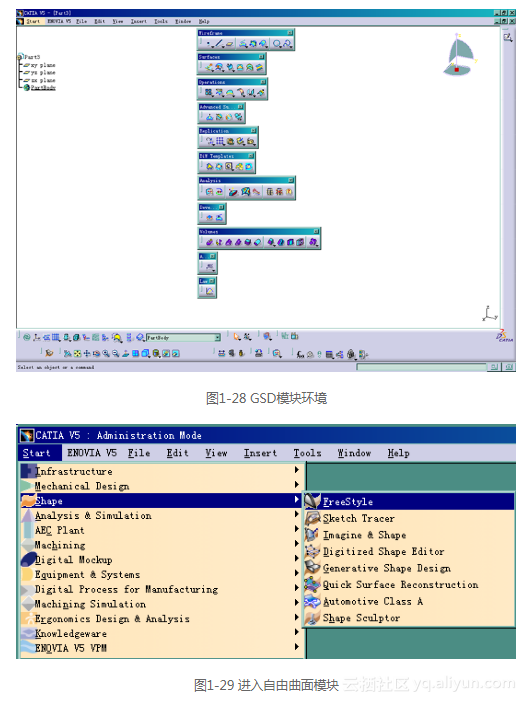
Task: Open the PartBody combo box in bottom toolbar
Action: click(183, 338)
